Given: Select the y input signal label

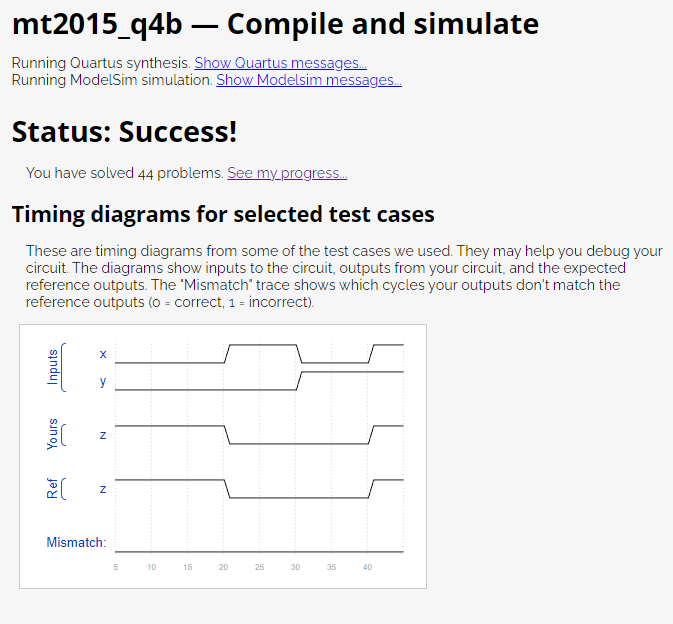Looking at the screenshot, I should coord(102,381).
